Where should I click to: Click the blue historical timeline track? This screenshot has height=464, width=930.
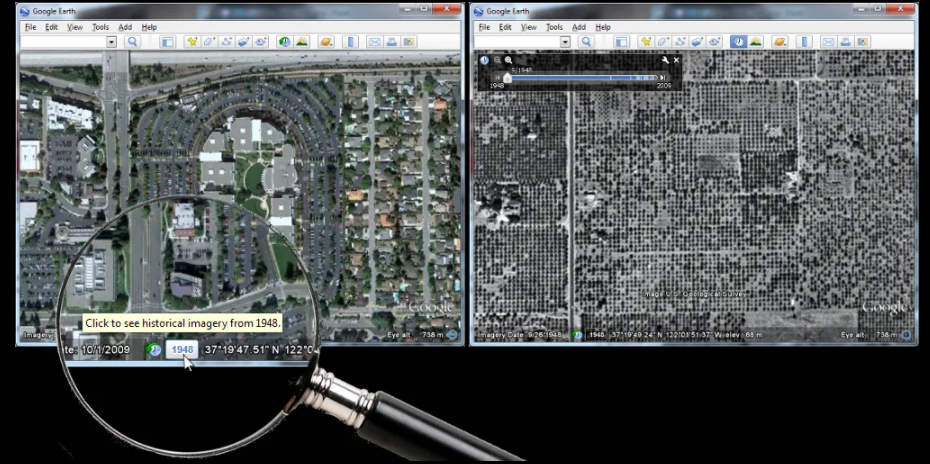tap(584, 78)
